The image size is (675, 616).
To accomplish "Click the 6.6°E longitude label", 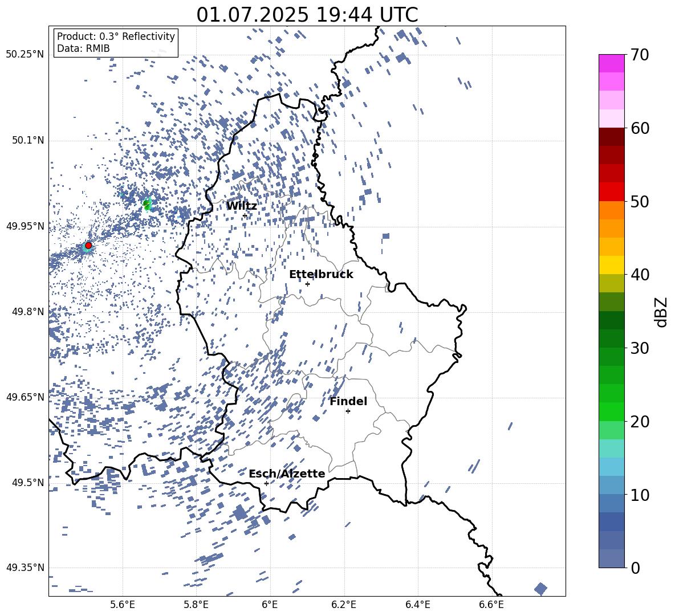I will coord(491,605).
